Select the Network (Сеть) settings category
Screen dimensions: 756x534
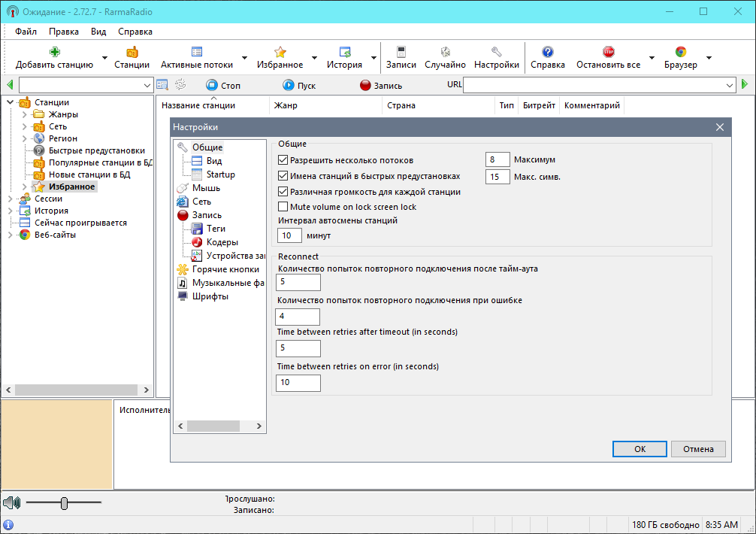pyautogui.click(x=201, y=202)
